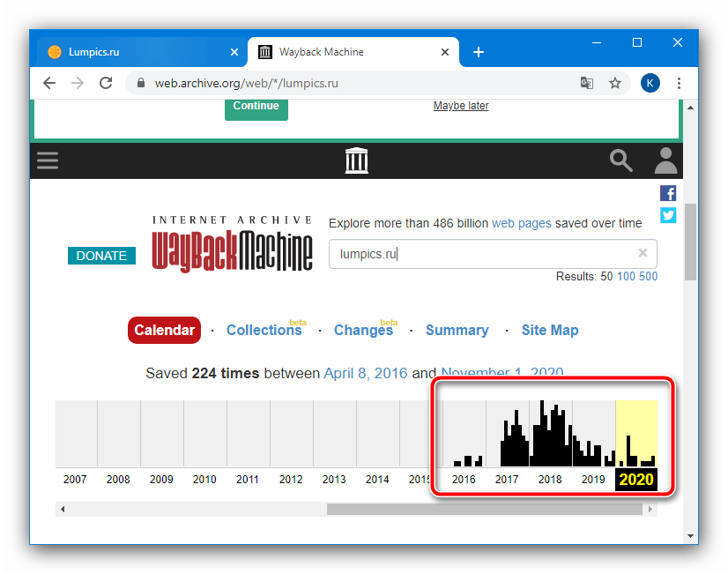Click the Maybe later link
Screen dimensions: 728x574
pos(461,106)
